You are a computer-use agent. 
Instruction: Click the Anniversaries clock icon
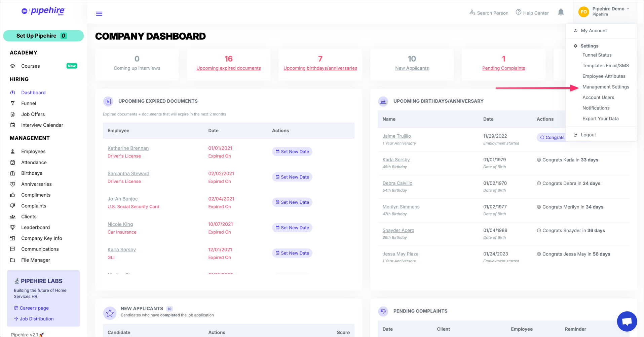(x=13, y=184)
